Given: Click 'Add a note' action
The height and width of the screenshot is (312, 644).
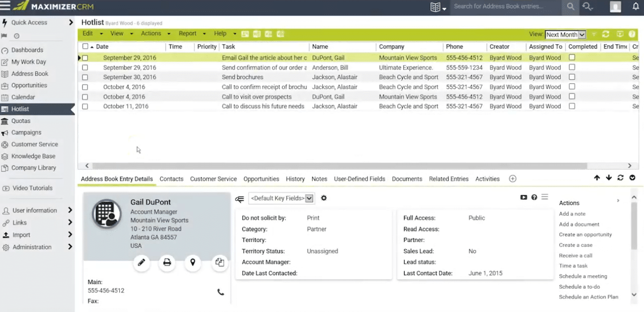Looking at the screenshot, I should click(x=572, y=214).
